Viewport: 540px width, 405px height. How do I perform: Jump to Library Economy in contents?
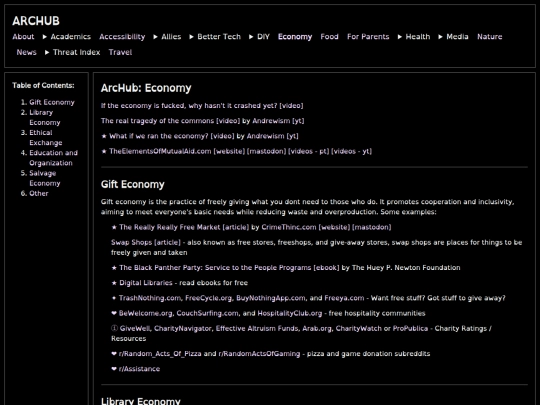pos(45,117)
